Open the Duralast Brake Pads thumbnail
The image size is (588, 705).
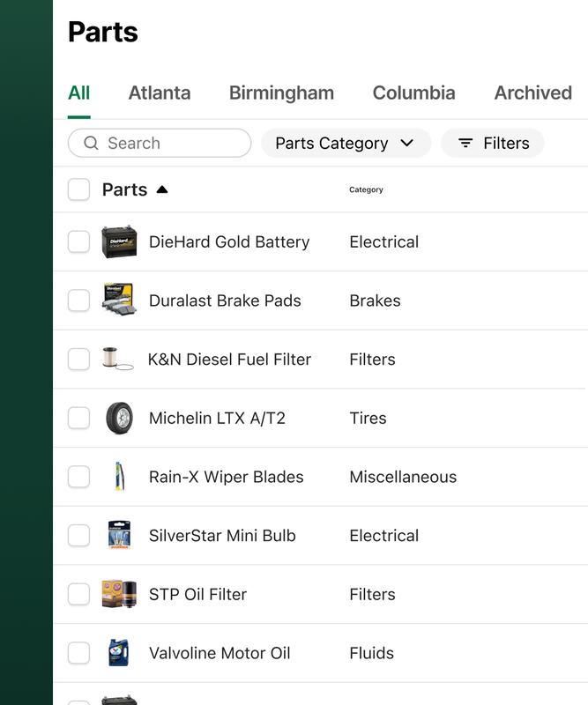tap(119, 300)
